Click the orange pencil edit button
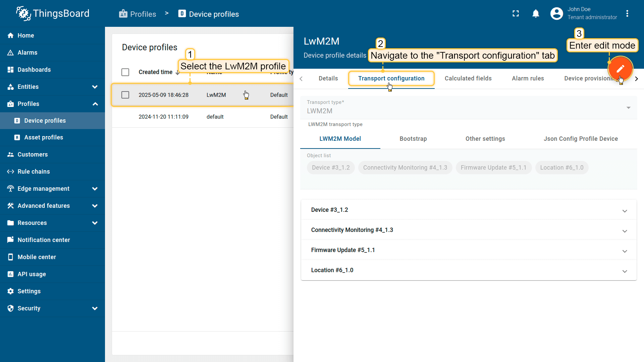The image size is (644, 362). pos(620,69)
